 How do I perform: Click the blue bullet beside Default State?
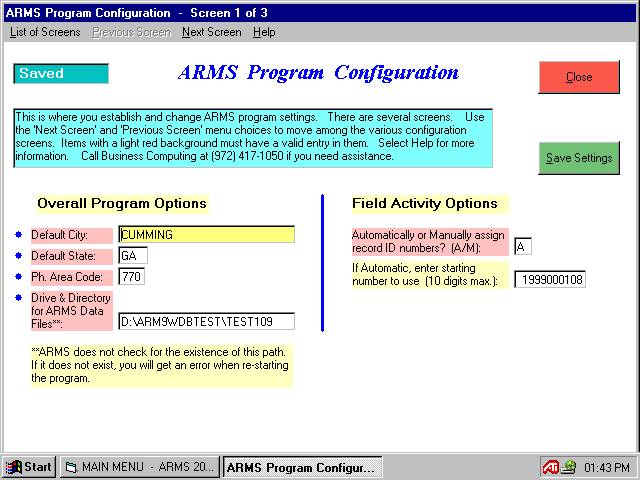pos(18,256)
